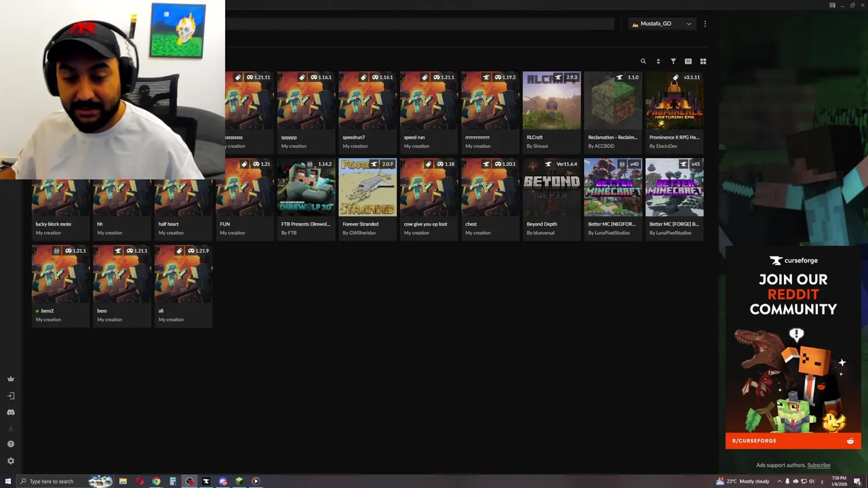Click the 'By GWSheridan' author text
This screenshot has height=488, width=868.
360,232
